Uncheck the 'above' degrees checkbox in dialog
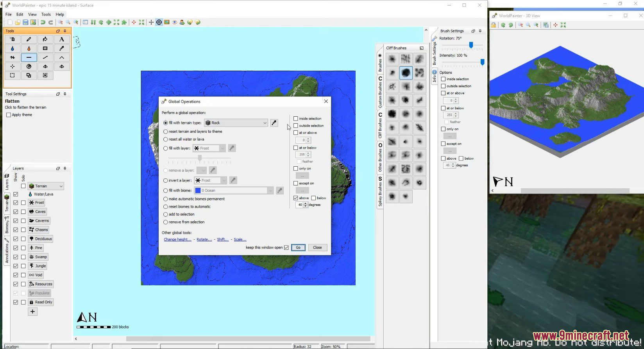 pos(296,198)
